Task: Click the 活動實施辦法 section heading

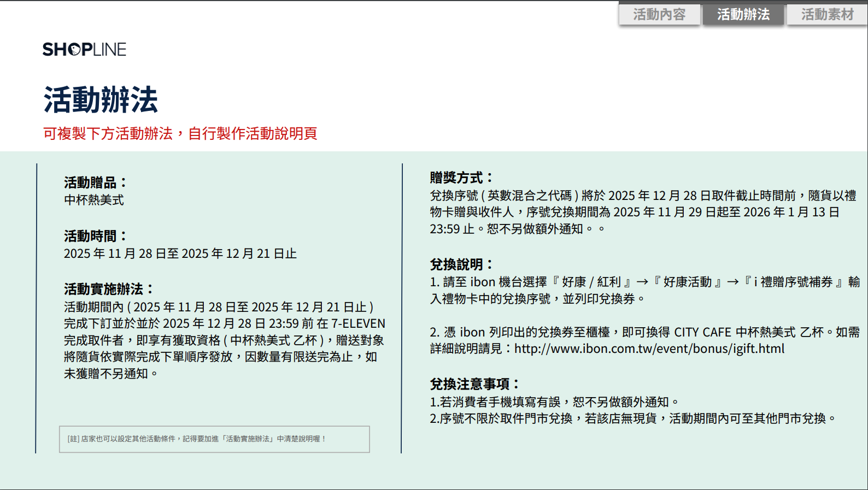Action: tap(109, 289)
